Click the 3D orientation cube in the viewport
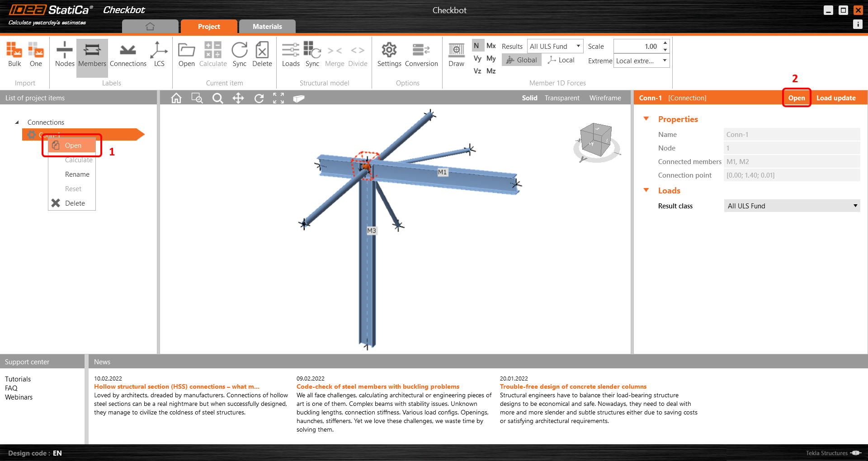868x461 pixels. (x=597, y=140)
